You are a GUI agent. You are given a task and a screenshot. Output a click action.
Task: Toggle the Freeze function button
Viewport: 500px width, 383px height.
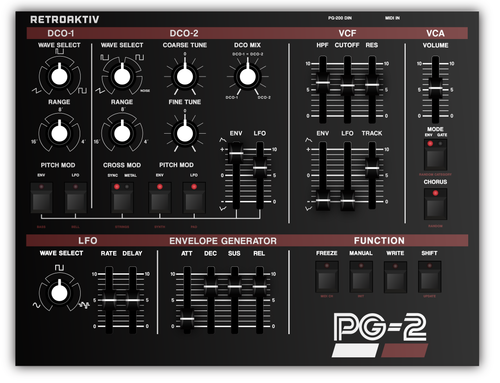click(327, 277)
